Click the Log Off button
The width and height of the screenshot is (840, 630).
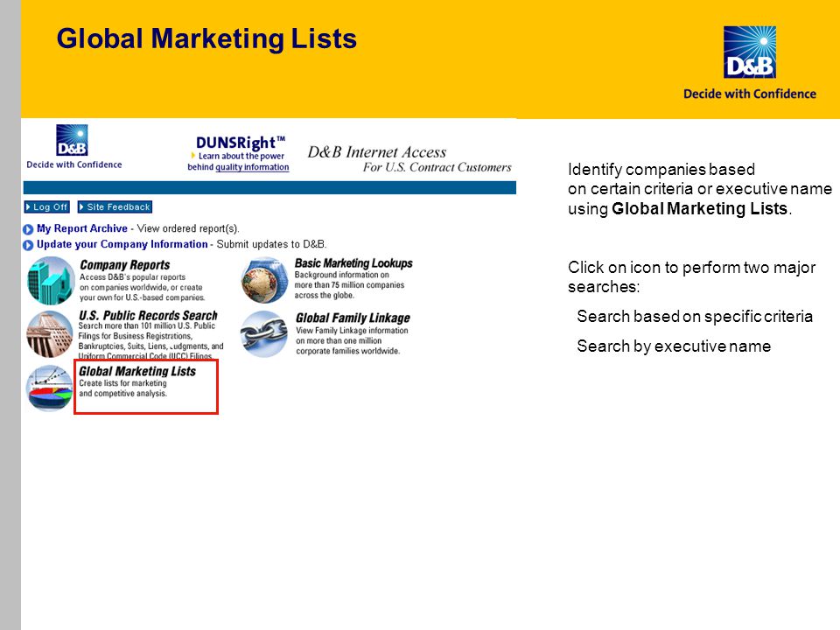click(46, 206)
